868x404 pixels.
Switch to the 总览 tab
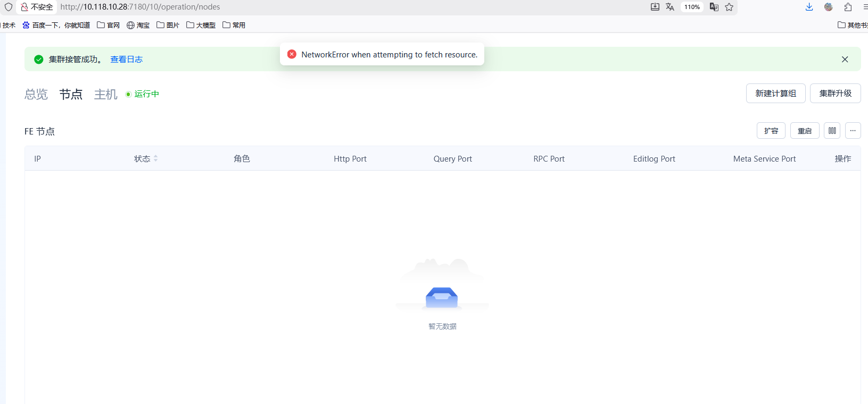36,94
